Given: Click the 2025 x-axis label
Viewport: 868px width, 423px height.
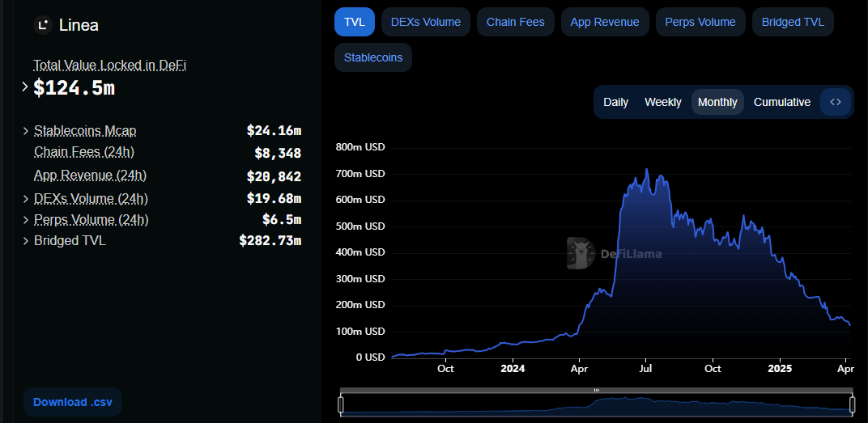Looking at the screenshot, I should (x=780, y=368).
